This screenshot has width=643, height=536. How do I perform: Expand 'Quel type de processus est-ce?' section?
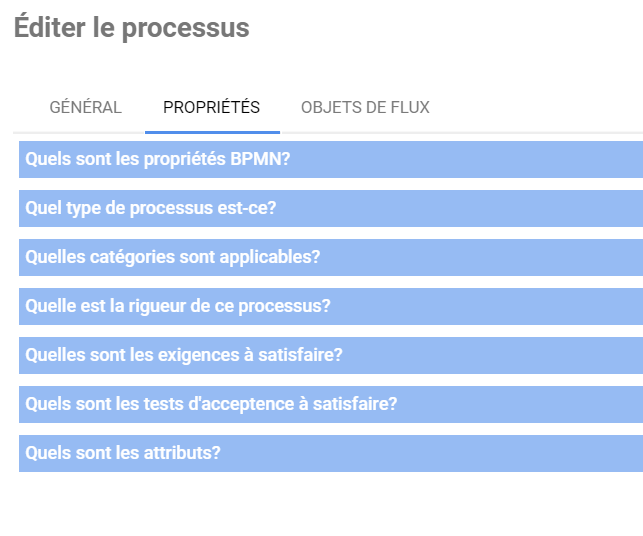(x=330, y=208)
